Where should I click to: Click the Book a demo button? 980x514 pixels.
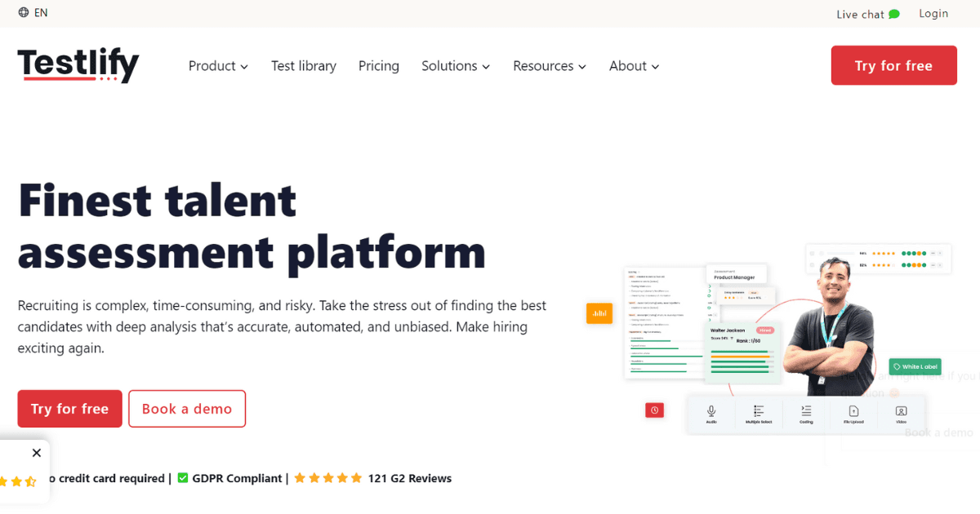coord(187,409)
